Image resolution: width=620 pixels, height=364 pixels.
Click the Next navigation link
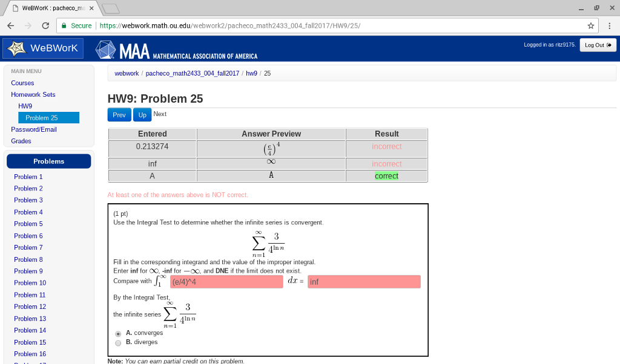(x=160, y=114)
